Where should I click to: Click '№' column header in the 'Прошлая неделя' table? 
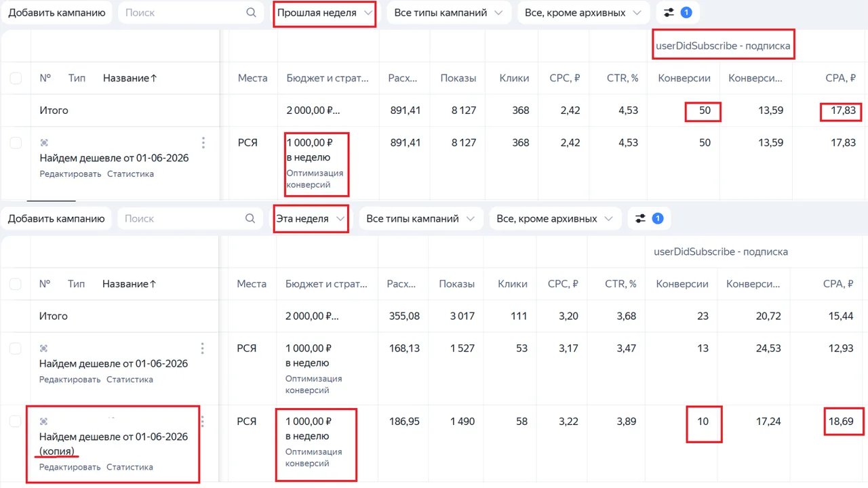[45, 78]
